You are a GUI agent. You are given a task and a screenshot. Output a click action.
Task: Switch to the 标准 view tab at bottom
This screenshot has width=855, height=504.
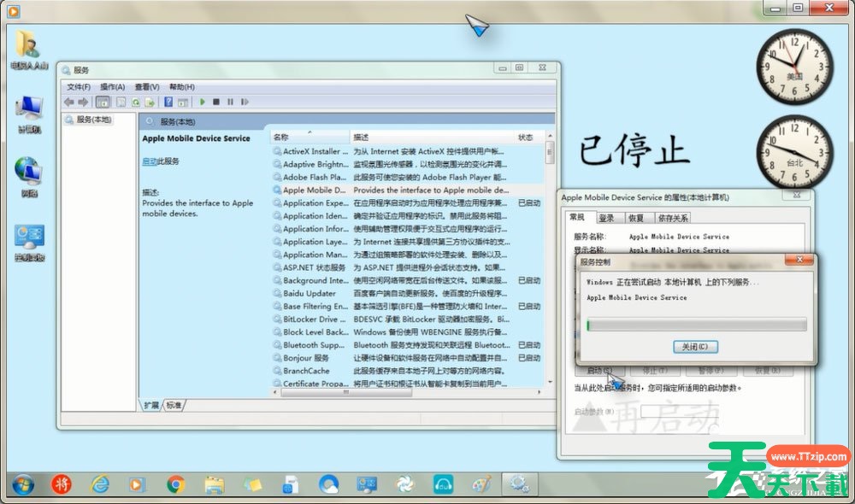point(174,405)
